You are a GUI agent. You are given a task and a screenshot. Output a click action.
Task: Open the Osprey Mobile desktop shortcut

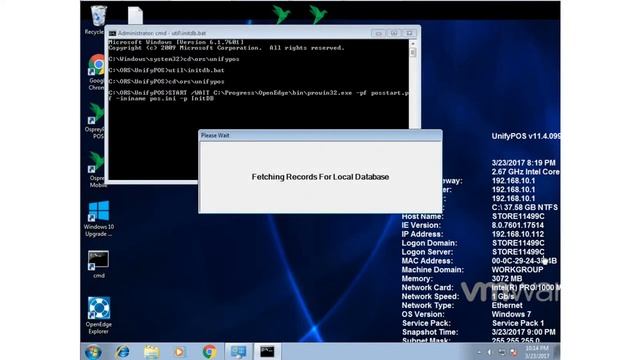[97, 169]
